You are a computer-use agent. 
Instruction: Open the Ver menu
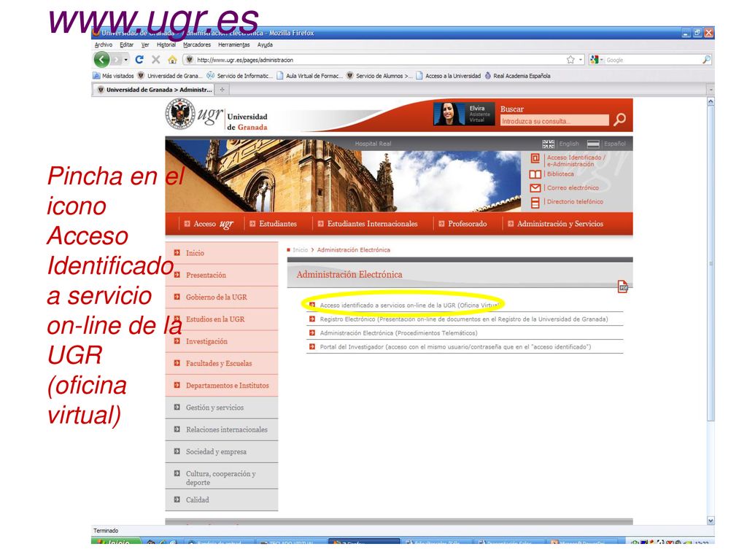(x=145, y=44)
